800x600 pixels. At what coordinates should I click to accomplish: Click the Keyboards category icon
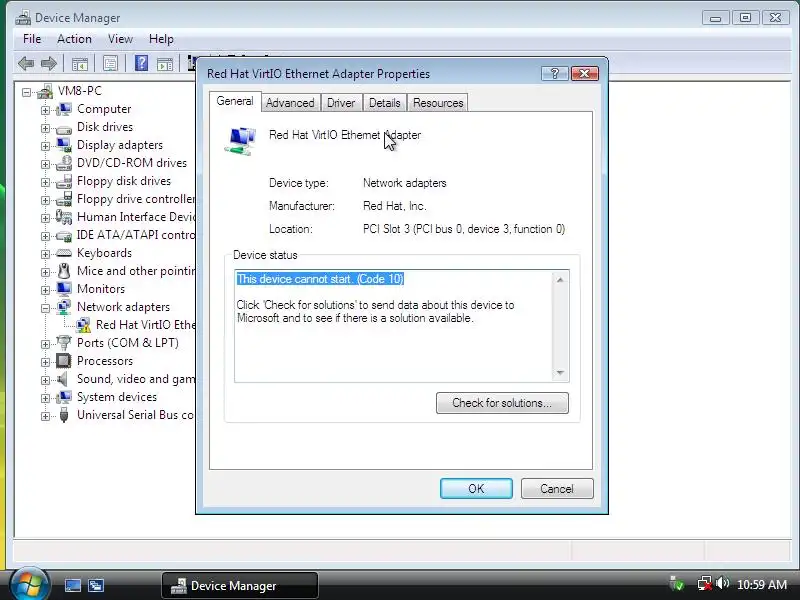click(64, 253)
